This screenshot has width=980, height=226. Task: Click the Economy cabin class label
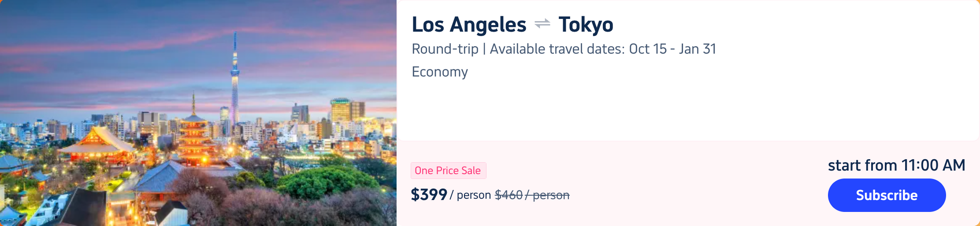coord(439,72)
